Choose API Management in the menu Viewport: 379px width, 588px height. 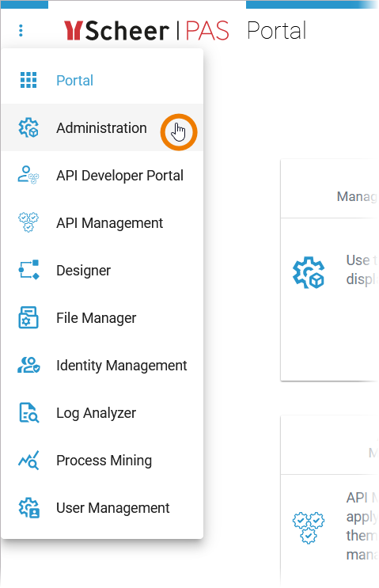point(102,222)
